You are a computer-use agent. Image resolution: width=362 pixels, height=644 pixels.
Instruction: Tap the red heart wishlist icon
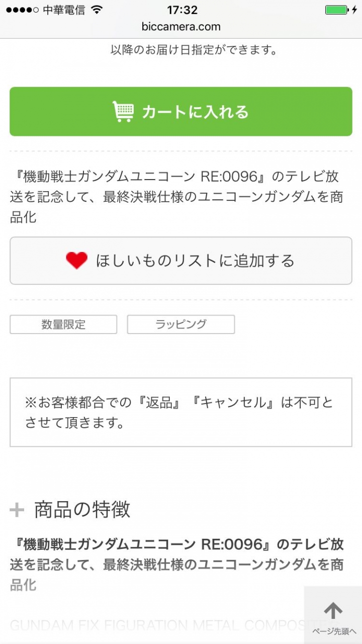click(x=76, y=261)
